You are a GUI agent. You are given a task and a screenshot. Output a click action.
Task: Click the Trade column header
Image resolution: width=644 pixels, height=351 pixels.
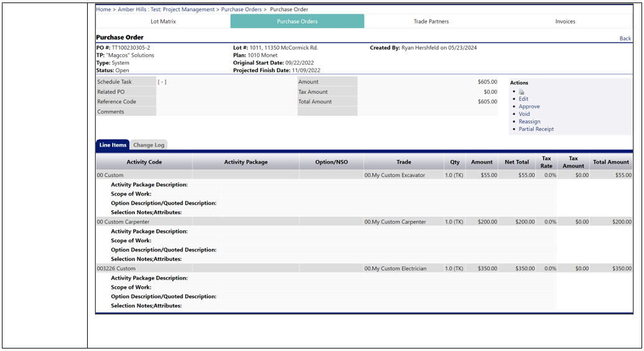tap(404, 162)
